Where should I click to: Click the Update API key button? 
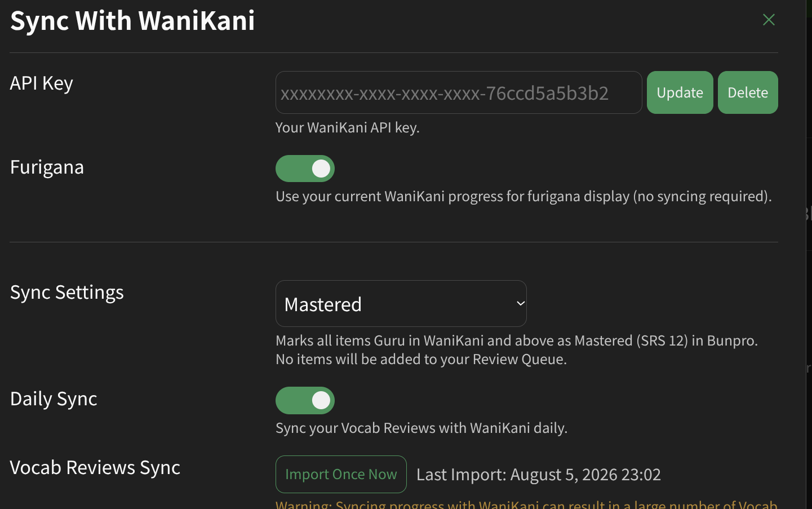pyautogui.click(x=680, y=92)
